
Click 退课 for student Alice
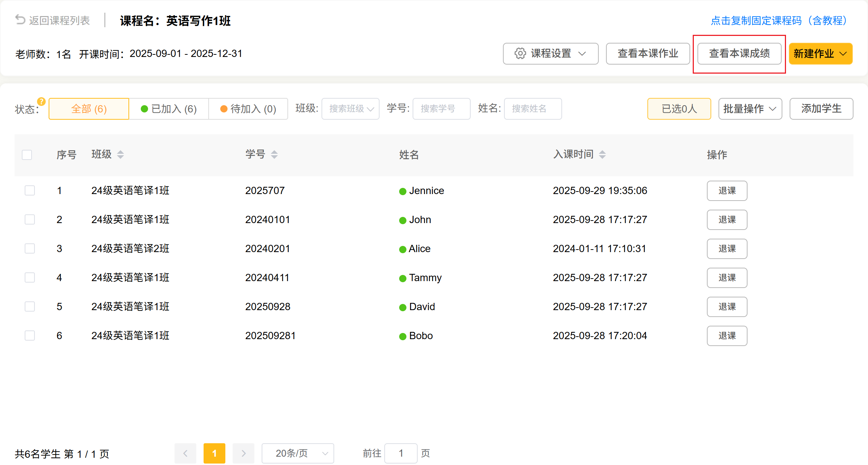[727, 249]
